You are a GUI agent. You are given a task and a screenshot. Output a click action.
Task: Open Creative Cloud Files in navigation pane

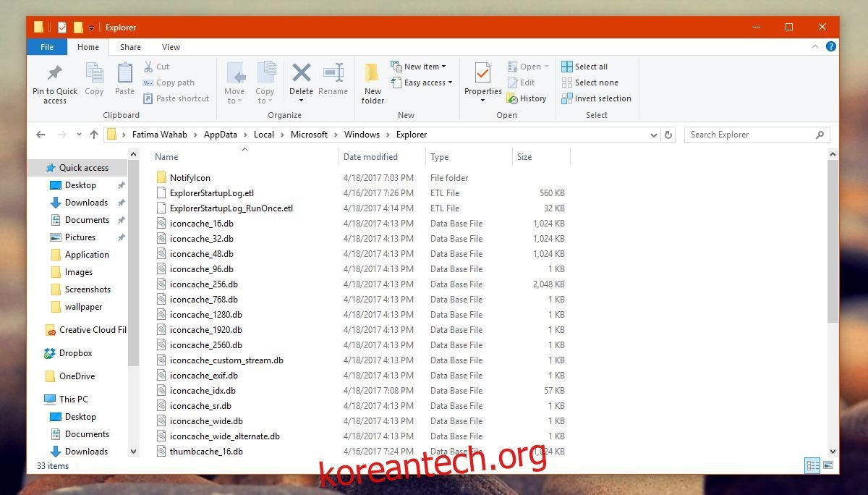click(x=85, y=330)
